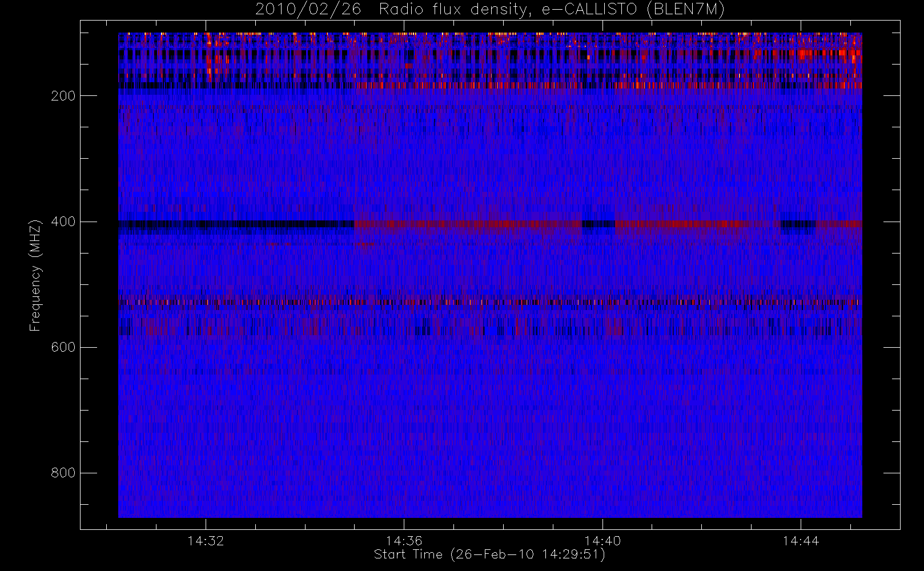Click the 14:40 time tick label

[x=602, y=541]
